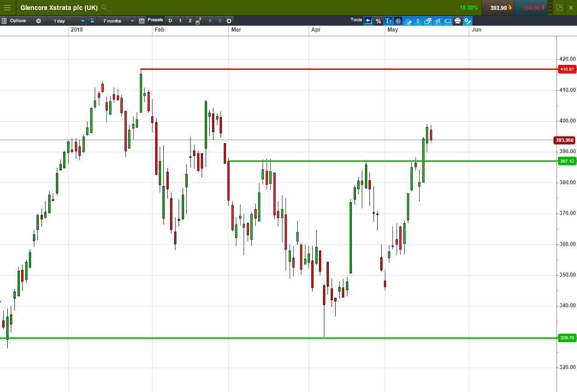Click the instrument search magnifier icon
577x392 pixels.
tap(104, 7)
